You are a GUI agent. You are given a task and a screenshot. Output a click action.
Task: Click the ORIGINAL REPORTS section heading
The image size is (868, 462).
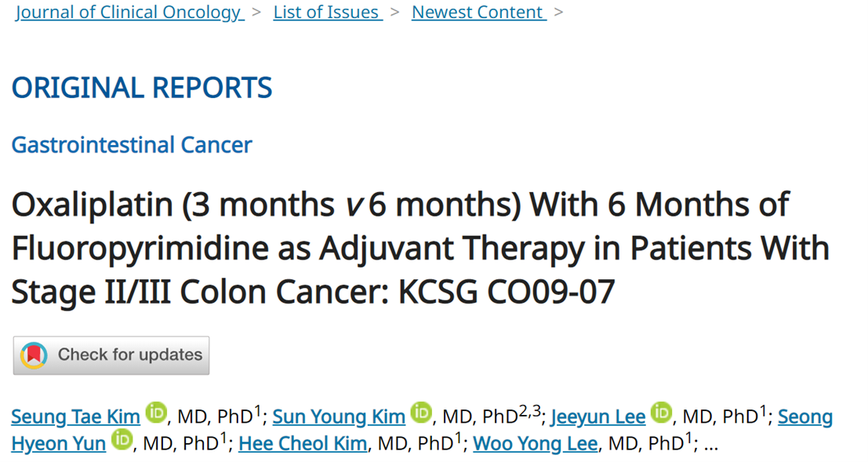[142, 88]
